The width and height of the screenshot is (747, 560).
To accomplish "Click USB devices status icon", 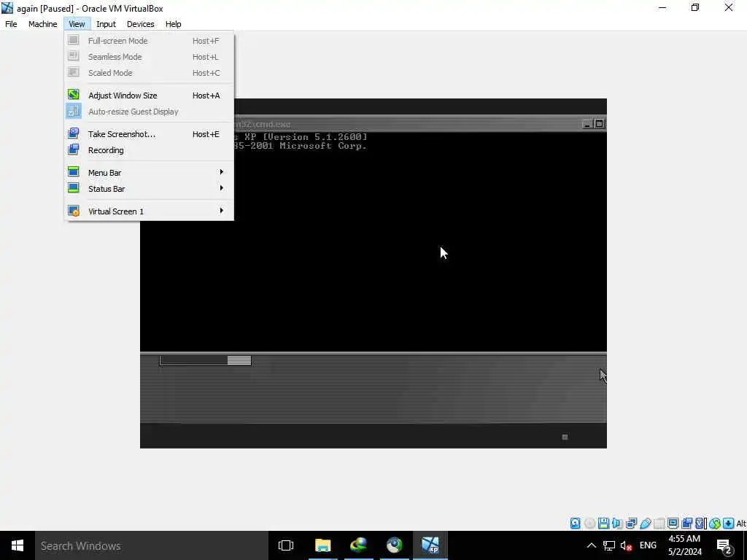I will [645, 524].
